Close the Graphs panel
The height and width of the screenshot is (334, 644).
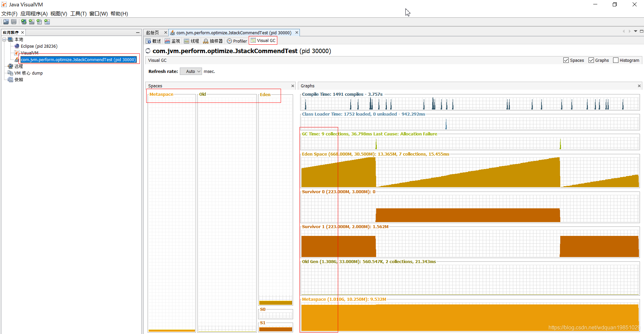(x=639, y=86)
